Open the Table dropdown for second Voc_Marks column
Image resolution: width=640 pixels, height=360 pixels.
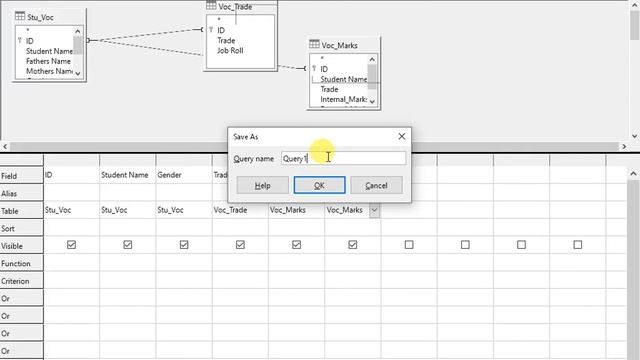375,210
